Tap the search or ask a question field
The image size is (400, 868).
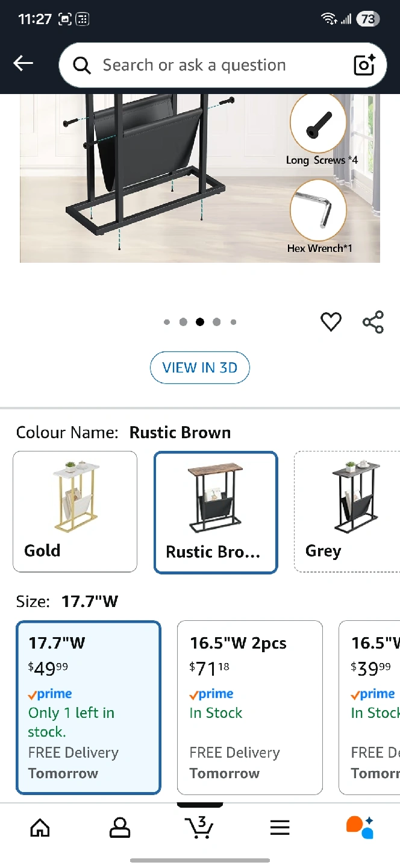point(205,65)
